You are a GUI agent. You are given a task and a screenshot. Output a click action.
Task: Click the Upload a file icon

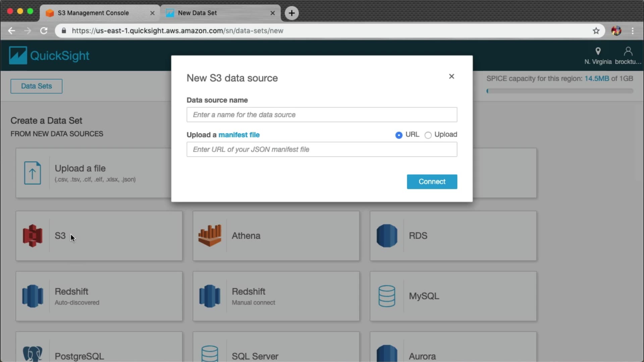(x=33, y=173)
